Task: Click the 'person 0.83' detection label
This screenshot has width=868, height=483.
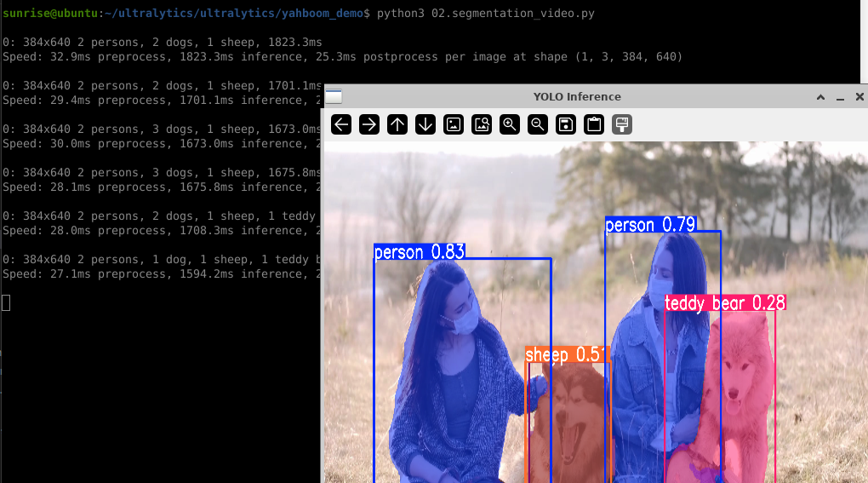Action: pyautogui.click(x=420, y=252)
